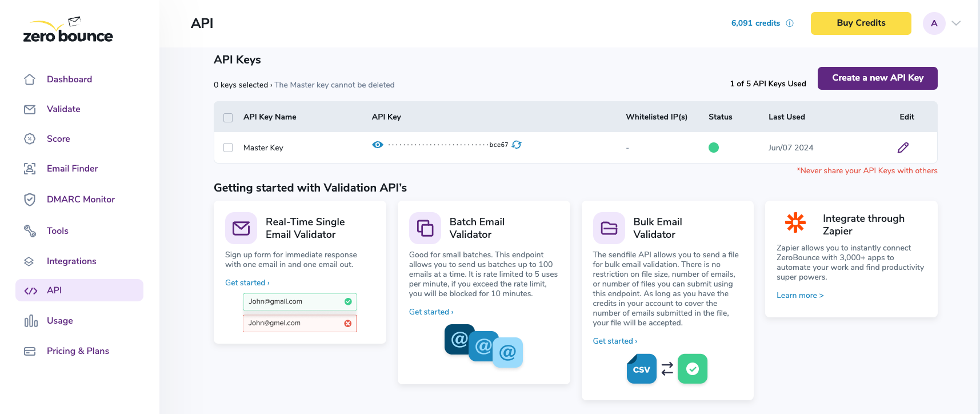This screenshot has height=414, width=980.
Task: Open the Usage menu item
Action: pyautogui.click(x=60, y=321)
